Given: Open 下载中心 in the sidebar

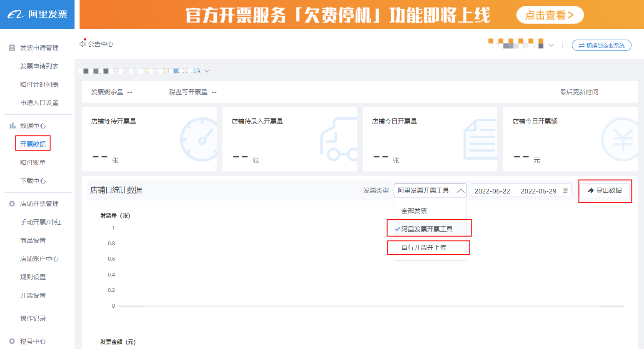Looking at the screenshot, I should tap(33, 181).
